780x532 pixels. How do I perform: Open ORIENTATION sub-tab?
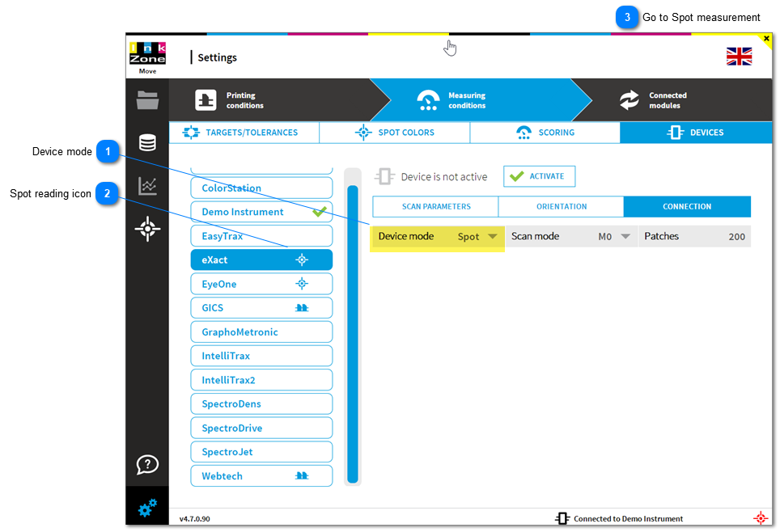[561, 206]
